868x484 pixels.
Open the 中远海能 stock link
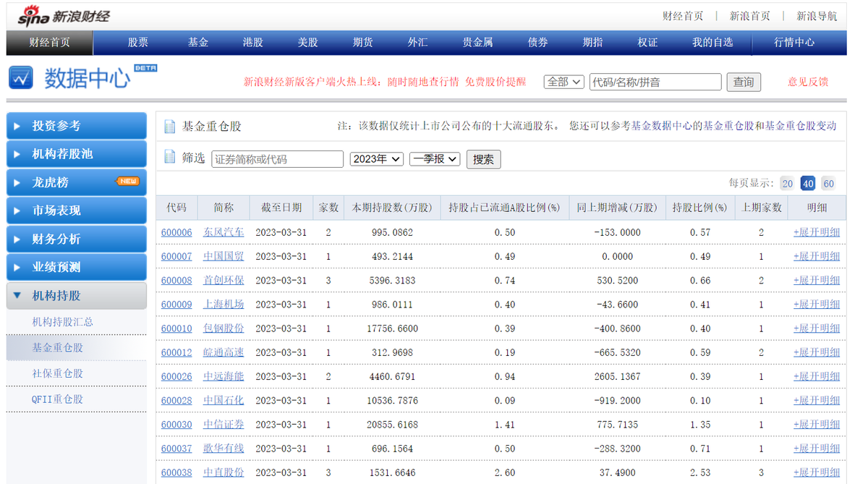tap(224, 376)
